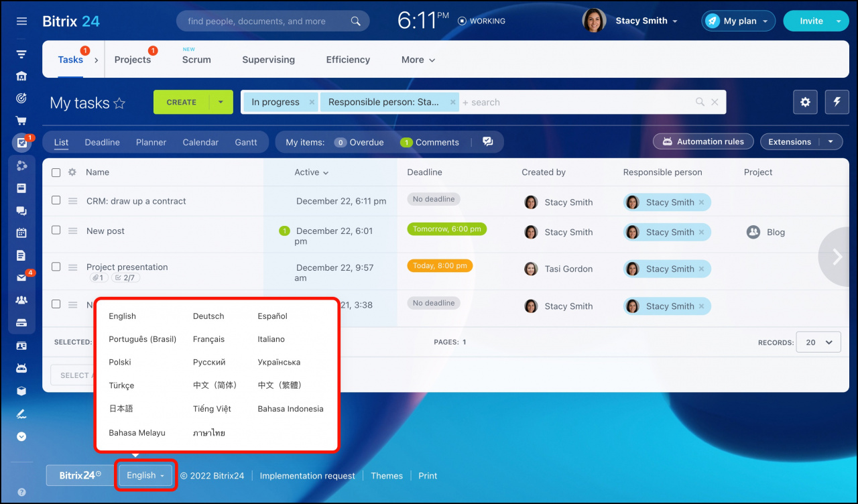Image resolution: width=858 pixels, height=504 pixels.
Task: Open the cube box sidebar icon
Action: pos(21,391)
